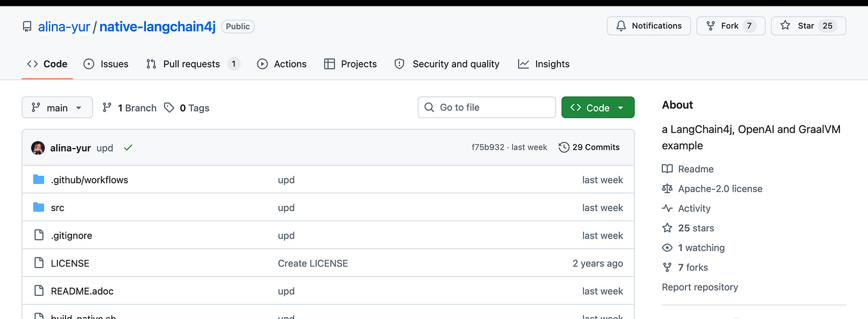Fork the repository
Image resolution: width=868 pixels, height=319 pixels.
click(x=730, y=26)
